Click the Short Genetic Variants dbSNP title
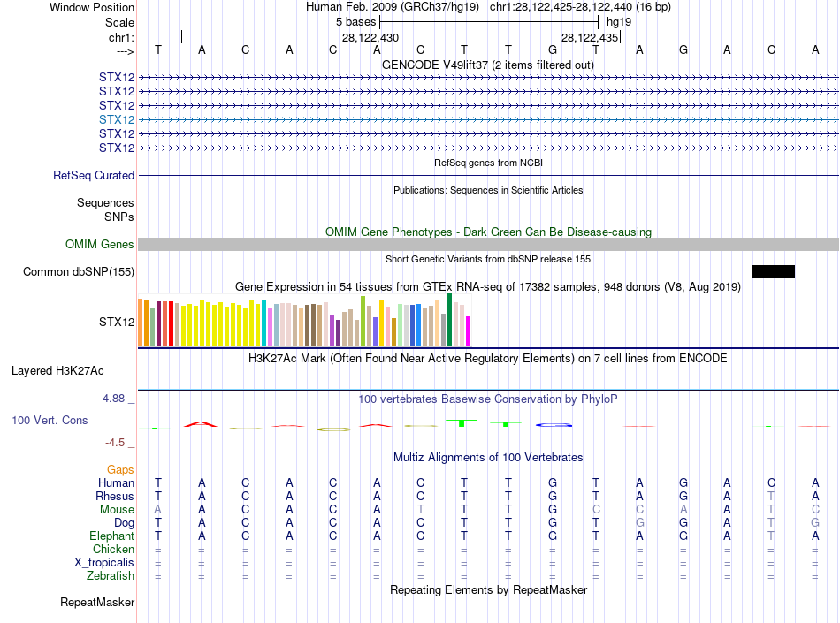The image size is (840, 623). pyautogui.click(x=488, y=259)
